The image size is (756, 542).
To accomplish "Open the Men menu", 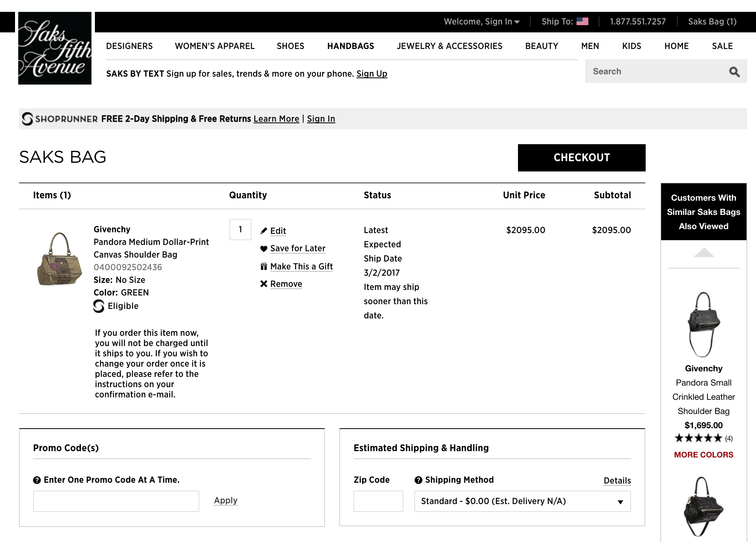I will pos(590,46).
